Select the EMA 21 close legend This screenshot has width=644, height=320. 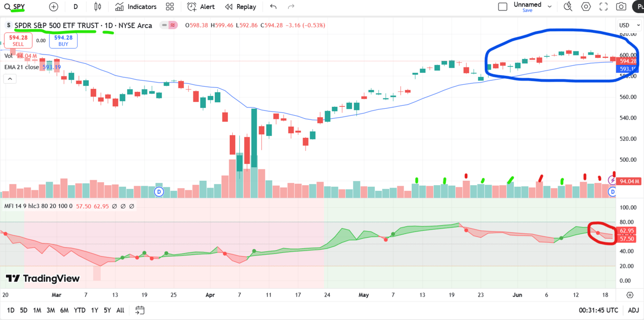[21, 67]
